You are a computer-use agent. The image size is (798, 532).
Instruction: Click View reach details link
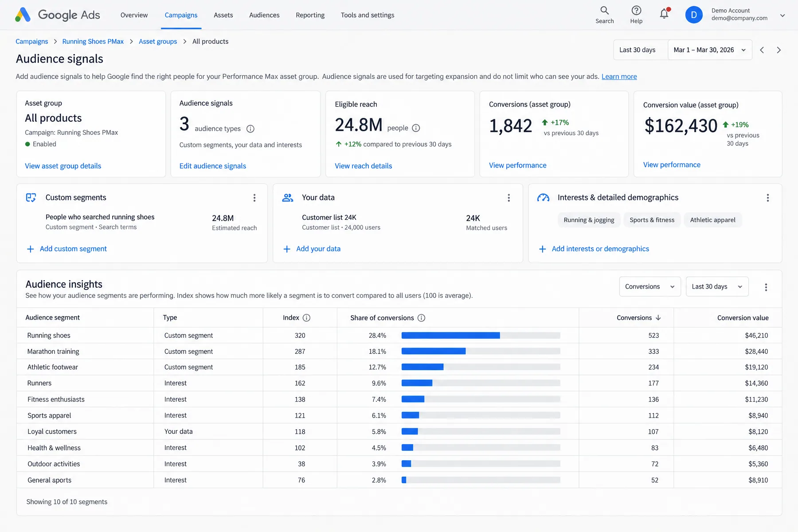[364, 166]
